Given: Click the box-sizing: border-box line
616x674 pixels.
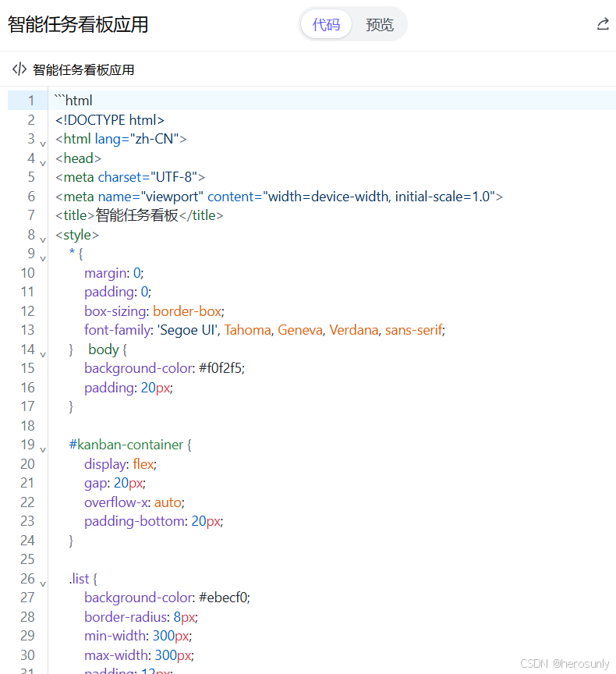Looking at the screenshot, I should pyautogui.click(x=154, y=310).
